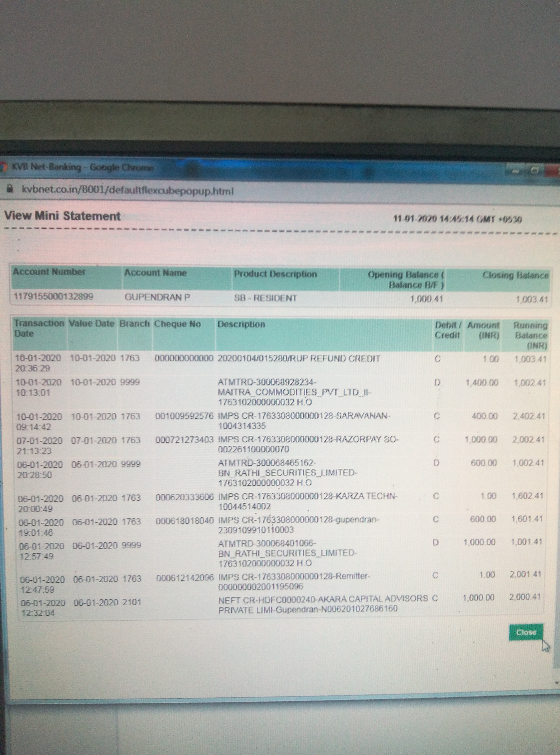
Task: Click product description SB - RESIDENT
Action: pos(265,298)
